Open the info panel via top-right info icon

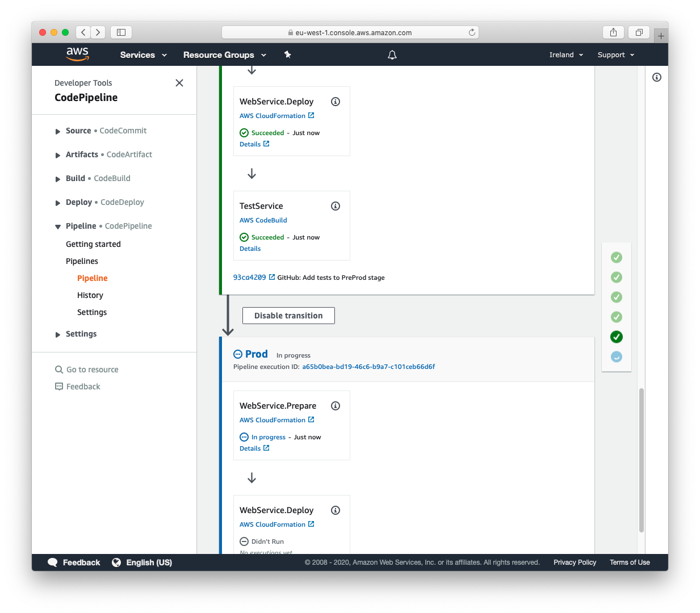tap(657, 77)
